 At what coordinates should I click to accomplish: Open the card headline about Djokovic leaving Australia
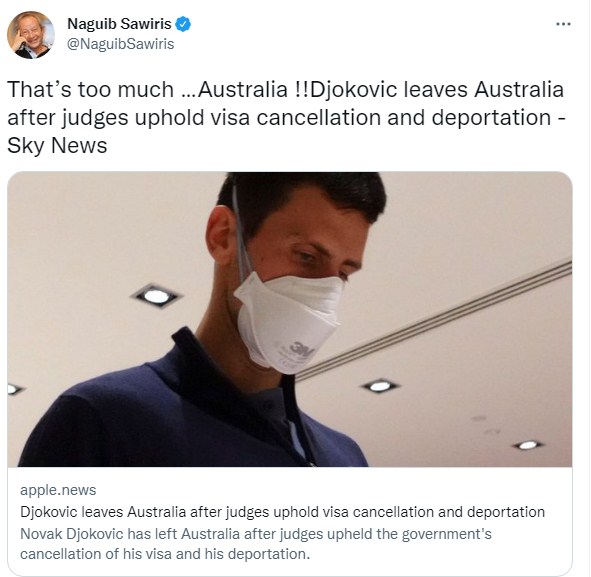[282, 512]
